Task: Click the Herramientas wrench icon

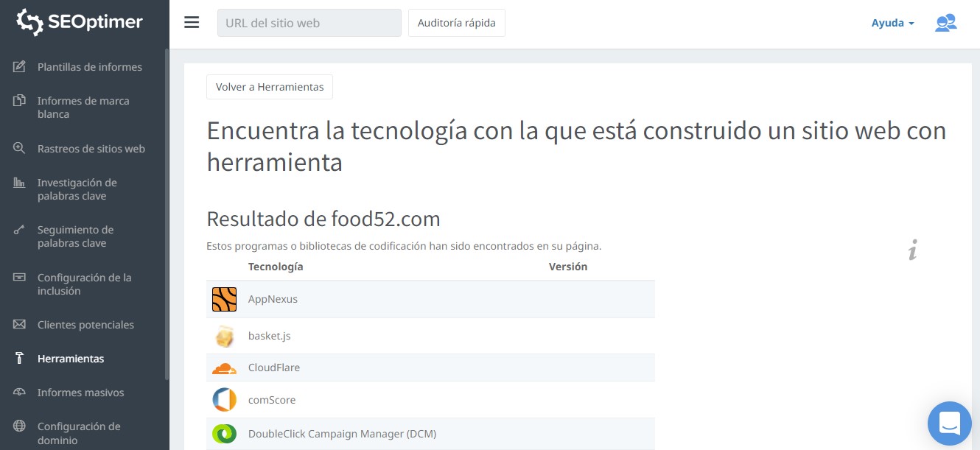Action: point(20,358)
